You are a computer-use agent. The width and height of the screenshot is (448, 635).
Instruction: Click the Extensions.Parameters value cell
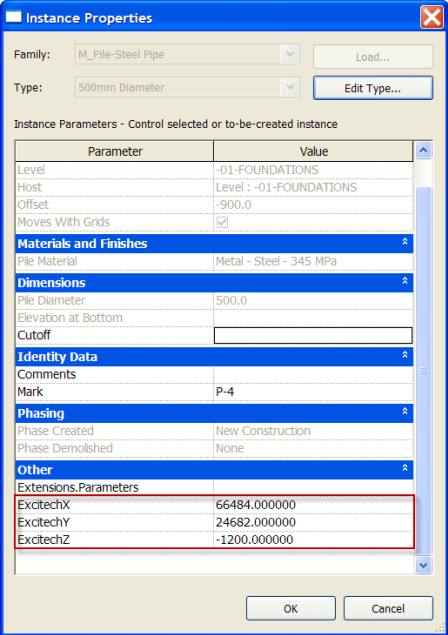click(313, 487)
